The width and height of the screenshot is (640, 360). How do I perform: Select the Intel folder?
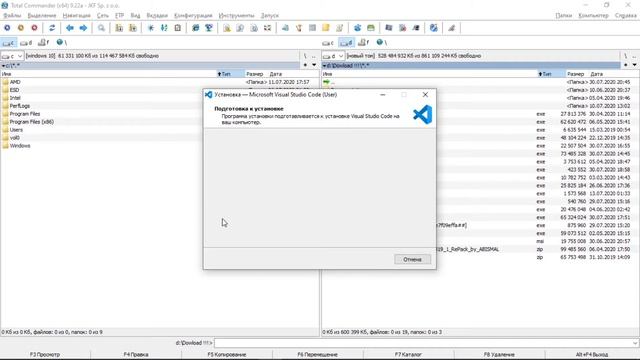pos(15,98)
